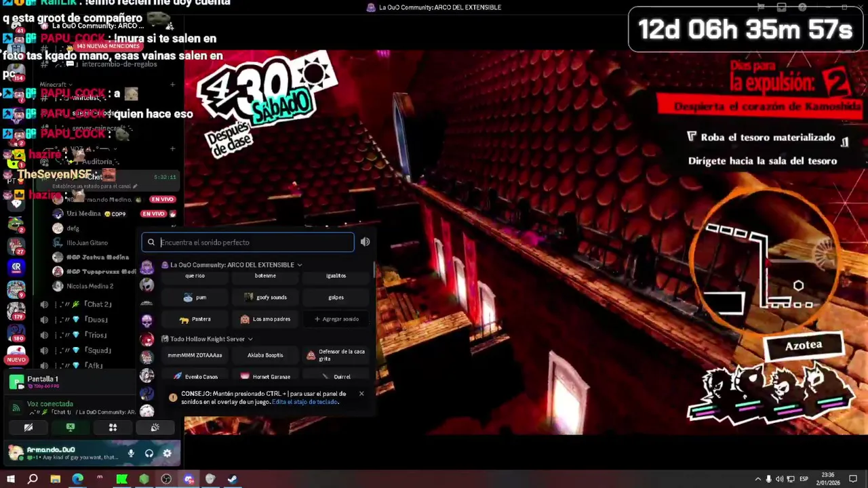Open OBS Studio from taskbar
This screenshot has width=868, height=488.
tap(166, 479)
